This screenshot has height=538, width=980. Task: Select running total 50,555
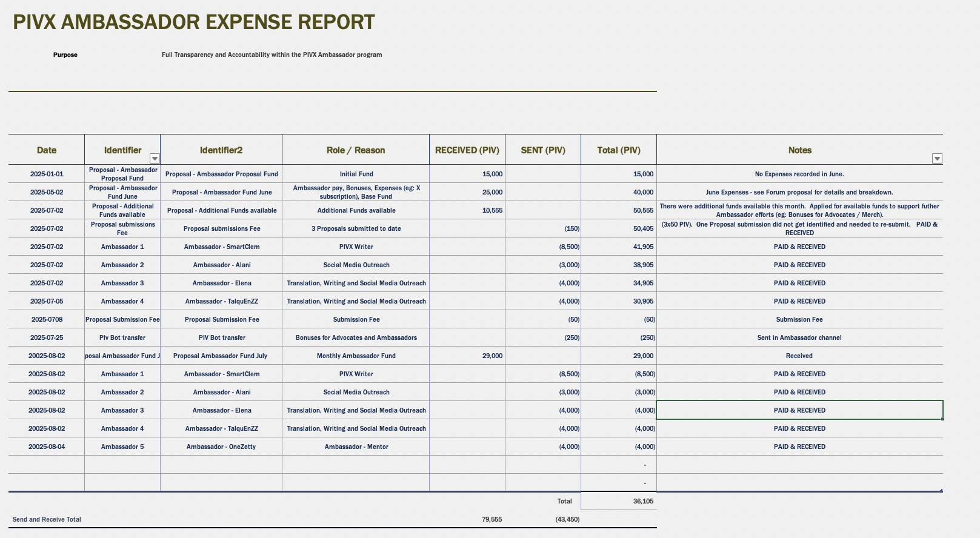click(619, 210)
